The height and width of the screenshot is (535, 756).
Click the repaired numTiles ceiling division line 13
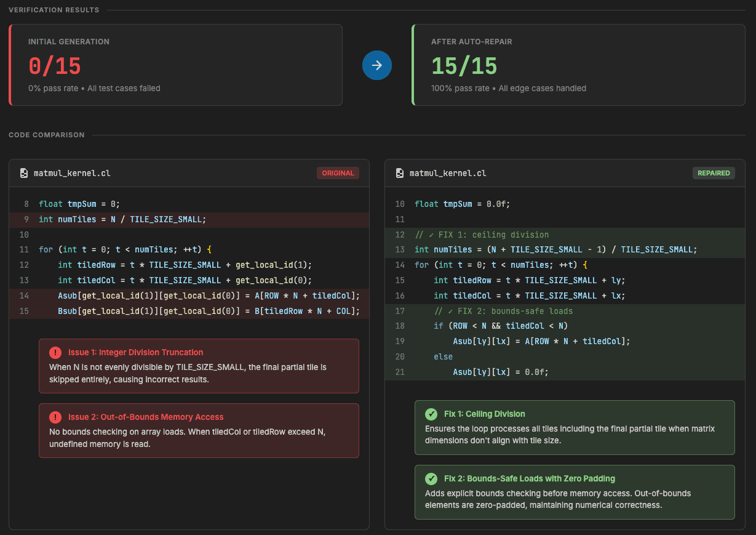coord(565,250)
